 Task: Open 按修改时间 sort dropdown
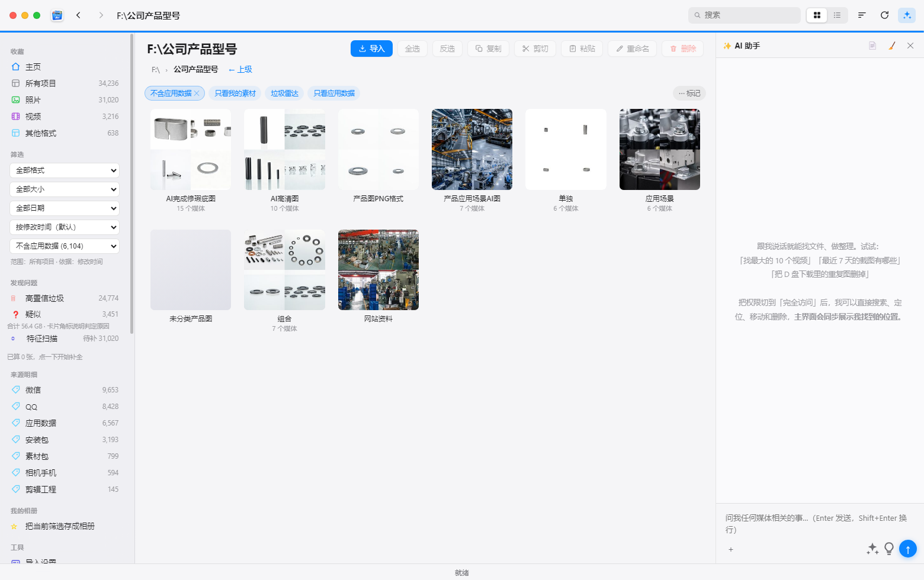(x=65, y=227)
